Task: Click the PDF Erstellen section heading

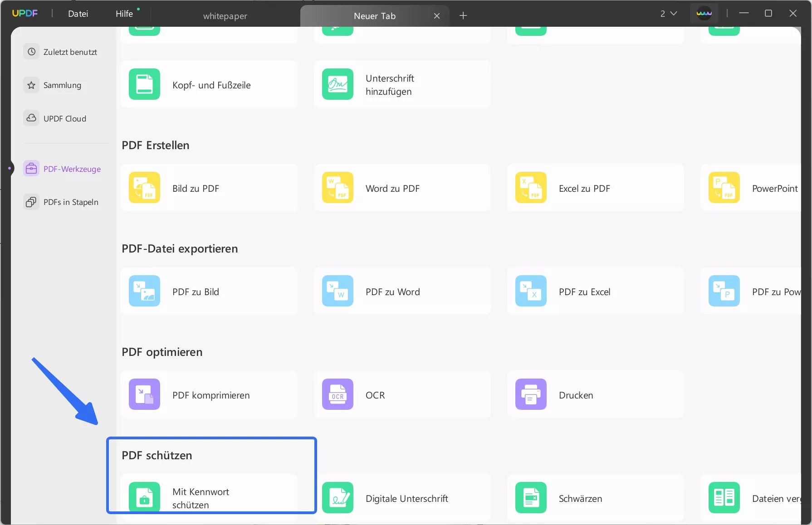Action: (156, 145)
